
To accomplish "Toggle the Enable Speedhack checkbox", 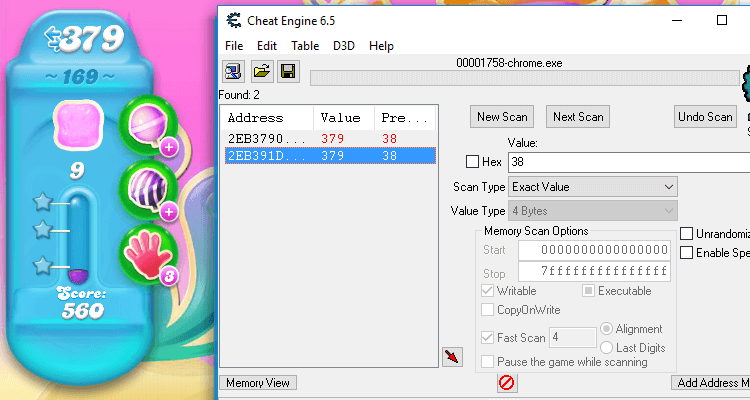I will pyautogui.click(x=686, y=253).
